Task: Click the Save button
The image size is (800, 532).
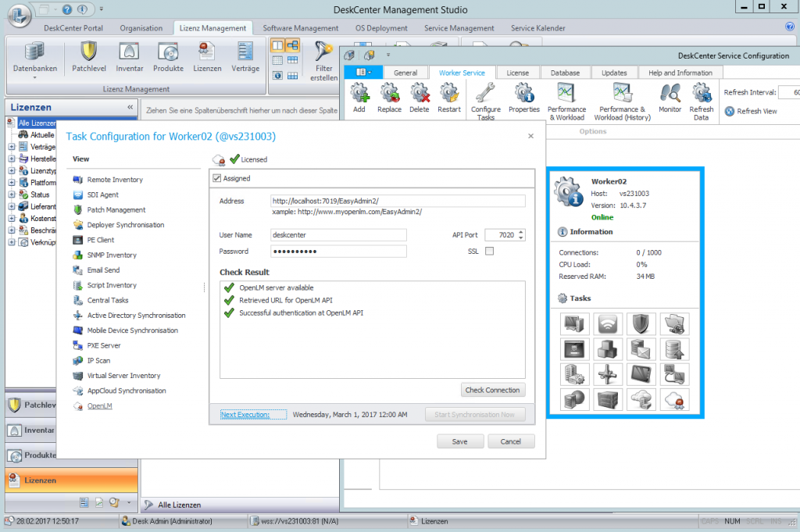Action: tap(459, 441)
